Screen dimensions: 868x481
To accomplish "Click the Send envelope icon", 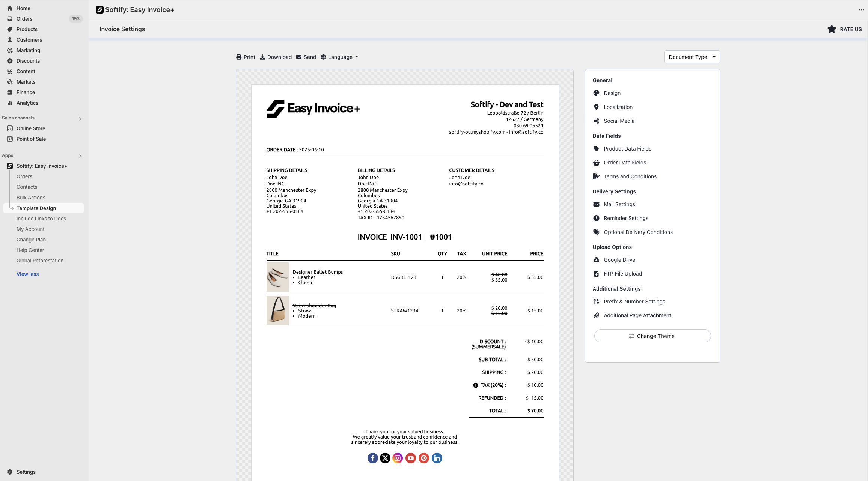I will coord(299,57).
